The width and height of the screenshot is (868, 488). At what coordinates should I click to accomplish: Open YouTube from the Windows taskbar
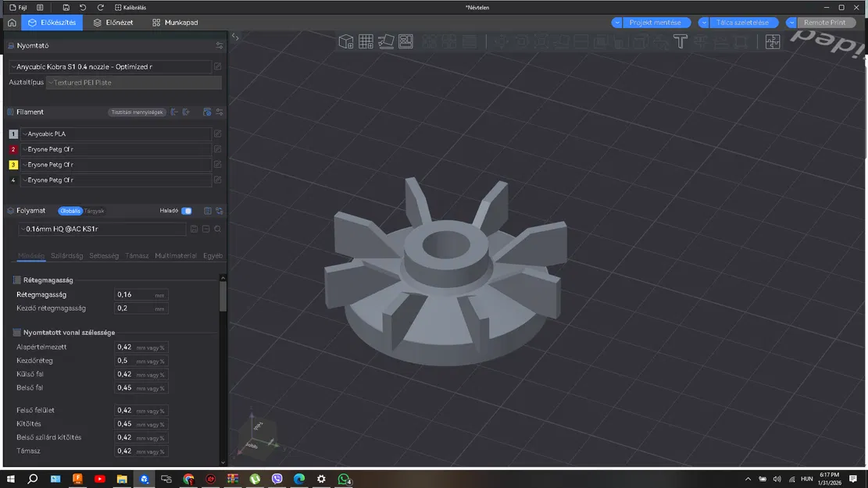pyautogui.click(x=100, y=479)
